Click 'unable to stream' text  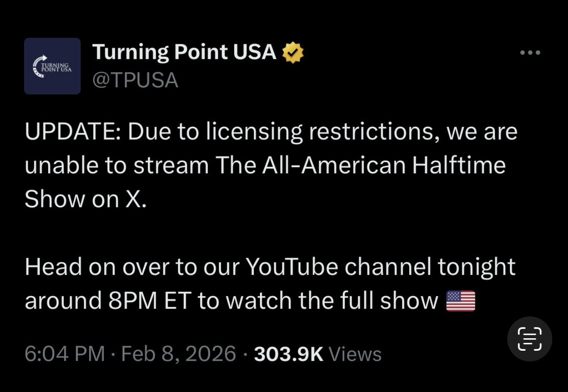(x=117, y=165)
